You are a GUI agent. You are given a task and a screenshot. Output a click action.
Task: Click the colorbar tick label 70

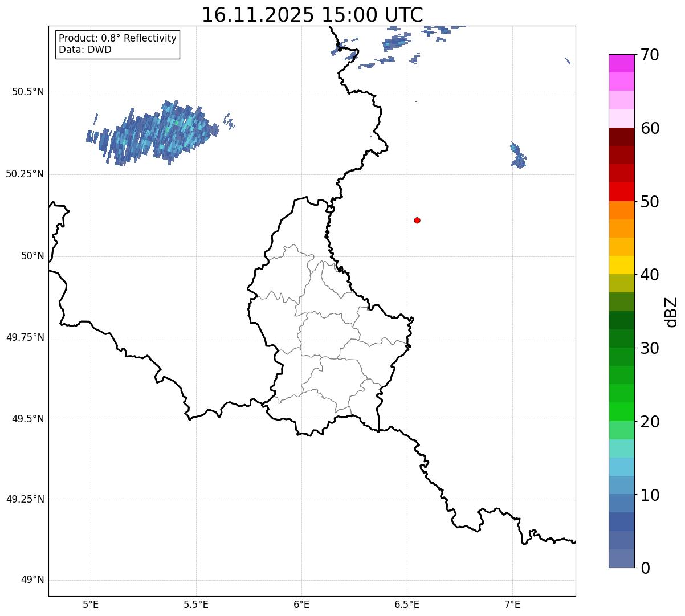click(650, 55)
